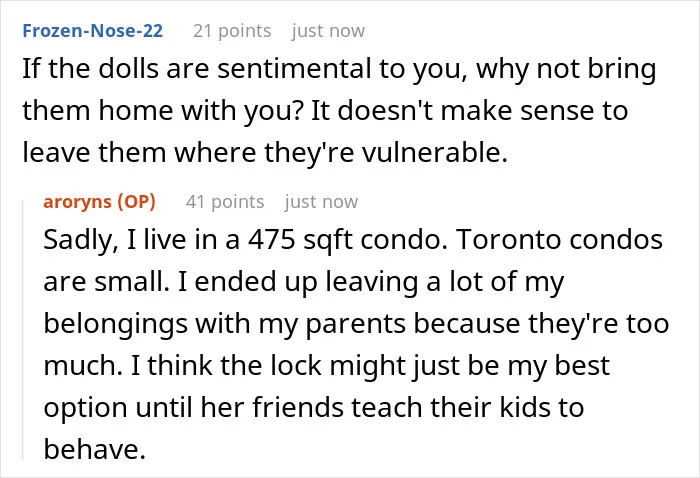Click the 21 points score

(x=232, y=31)
